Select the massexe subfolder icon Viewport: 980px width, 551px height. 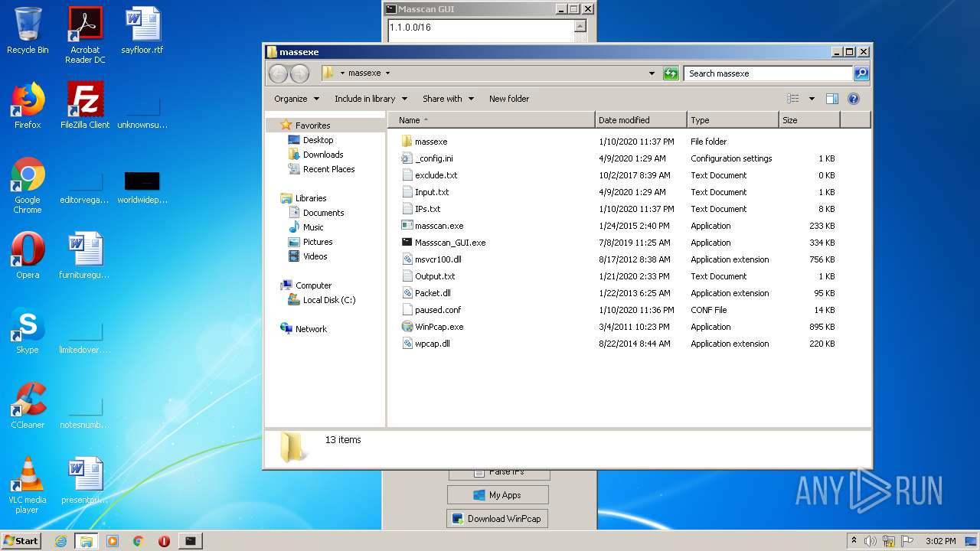[x=407, y=142]
